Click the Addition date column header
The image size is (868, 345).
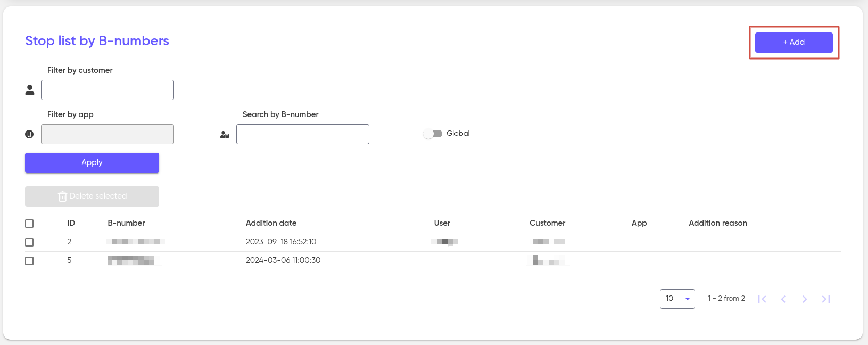(271, 223)
